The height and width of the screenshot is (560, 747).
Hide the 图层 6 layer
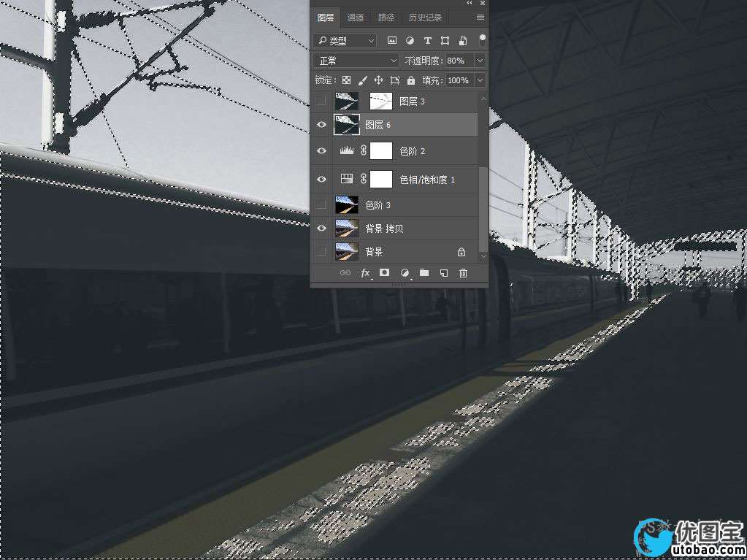click(x=322, y=125)
